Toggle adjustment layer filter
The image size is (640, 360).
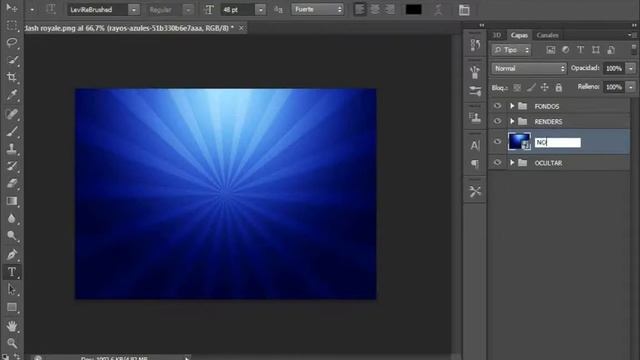pos(565,50)
